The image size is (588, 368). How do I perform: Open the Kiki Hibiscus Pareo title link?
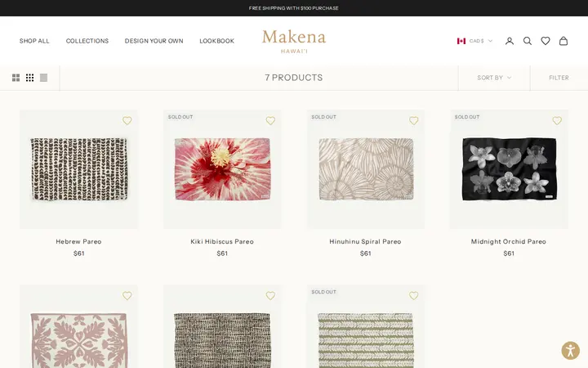222,241
